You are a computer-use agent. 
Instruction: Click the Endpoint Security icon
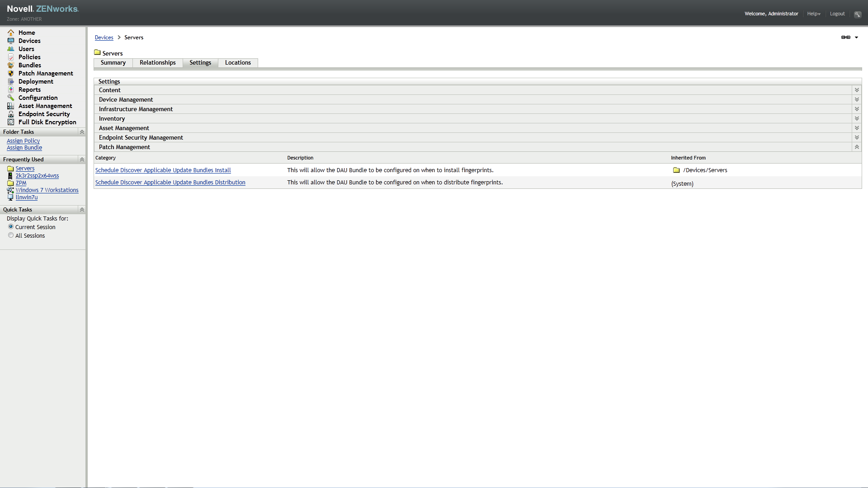[x=11, y=114]
